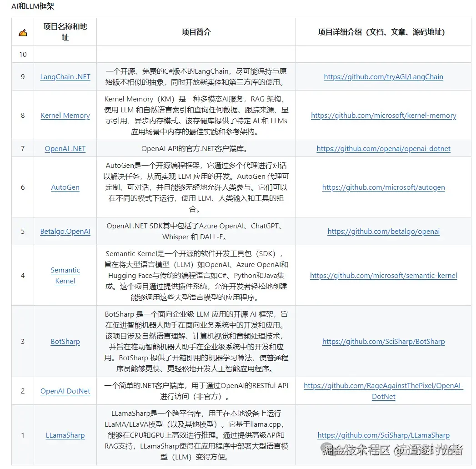Viewport: 476px width, 469px height.
Task: Click the Kernel Memory (KM) description text
Action: pyautogui.click(x=196, y=116)
